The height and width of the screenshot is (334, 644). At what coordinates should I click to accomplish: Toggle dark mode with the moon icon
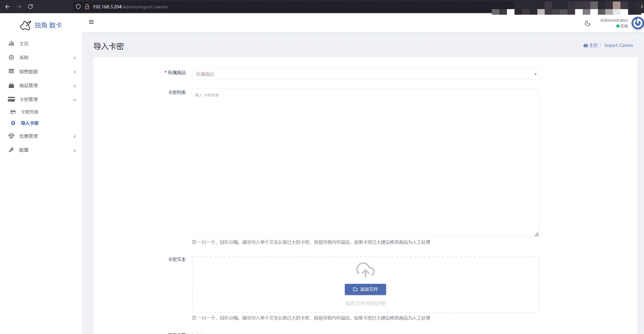coord(588,23)
